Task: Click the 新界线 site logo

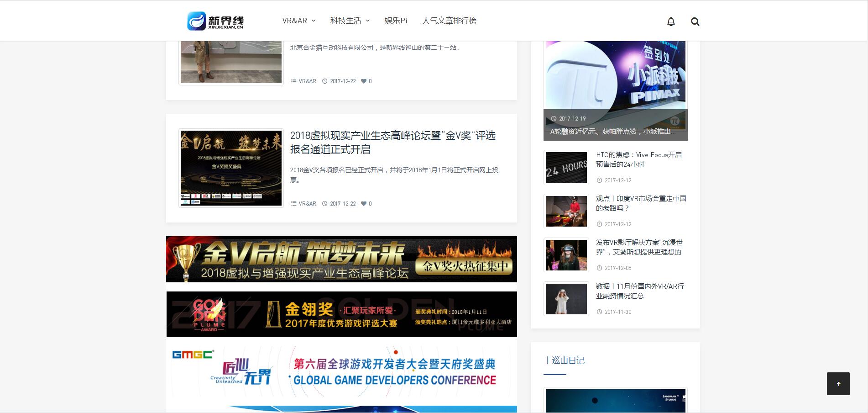Action: click(215, 21)
